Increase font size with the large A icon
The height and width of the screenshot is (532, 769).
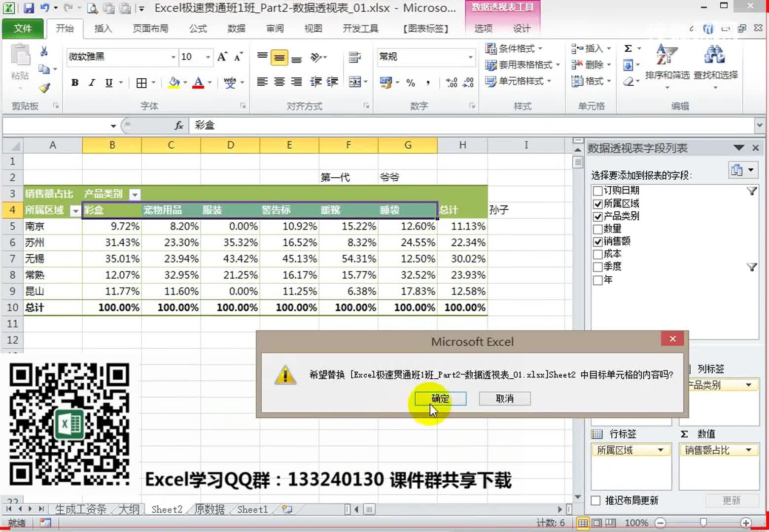[x=222, y=57]
